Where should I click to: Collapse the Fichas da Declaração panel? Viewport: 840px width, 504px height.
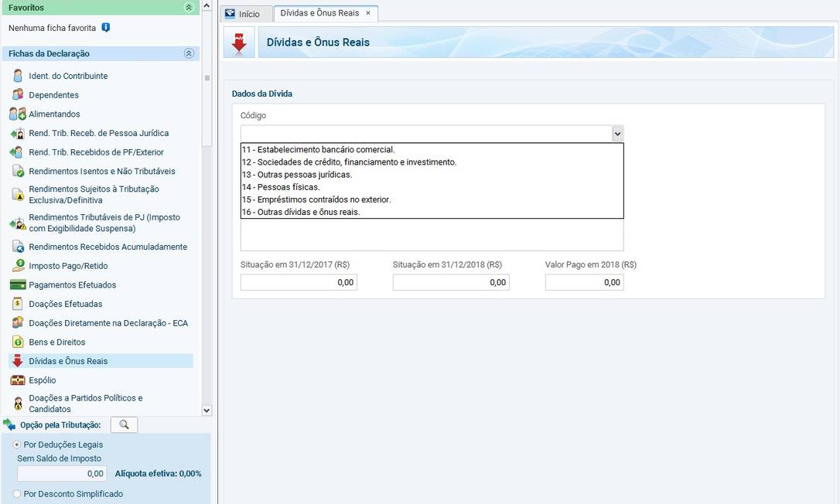[189, 53]
